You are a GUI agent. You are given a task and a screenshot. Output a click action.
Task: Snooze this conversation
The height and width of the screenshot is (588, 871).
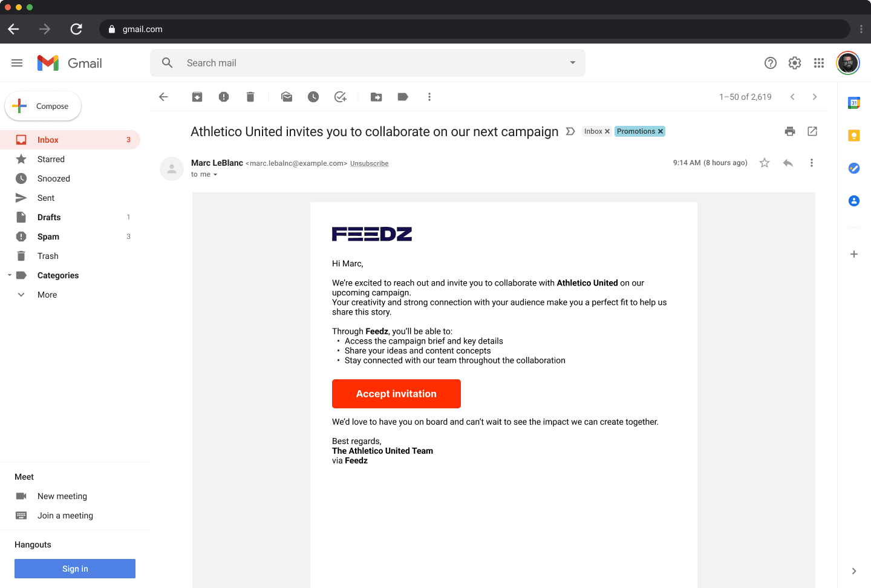313,97
